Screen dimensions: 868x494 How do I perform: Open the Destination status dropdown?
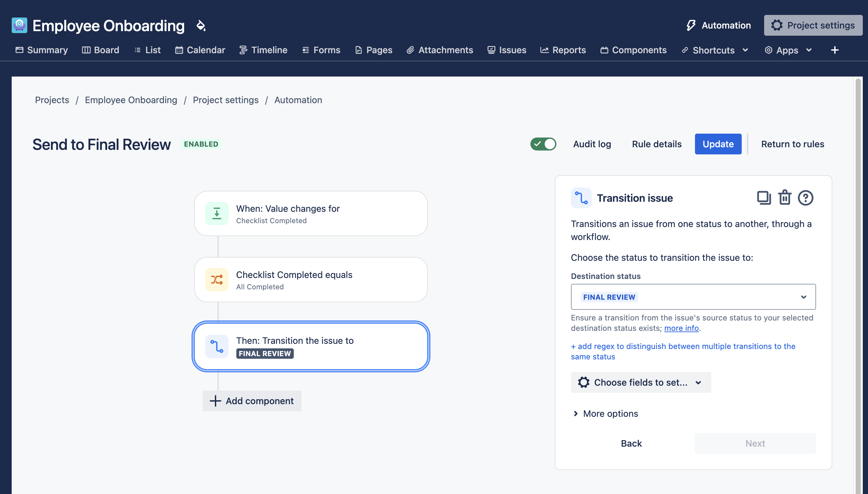point(693,297)
